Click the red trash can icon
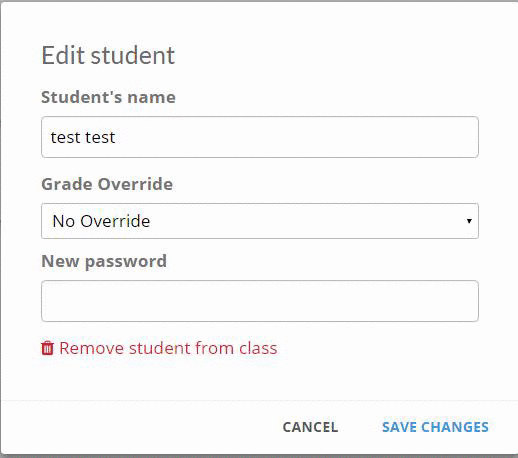This screenshot has height=458, width=518. 47,348
